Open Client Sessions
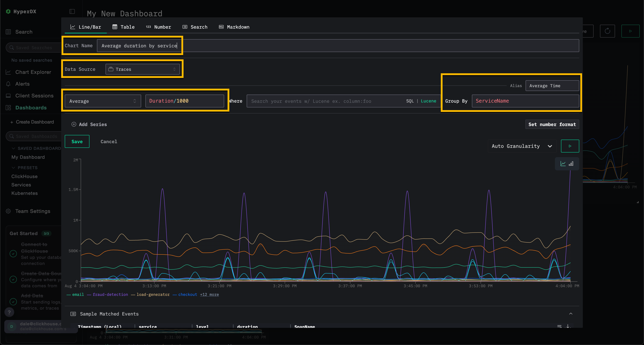Screen dimensions: 644x345 34,95
